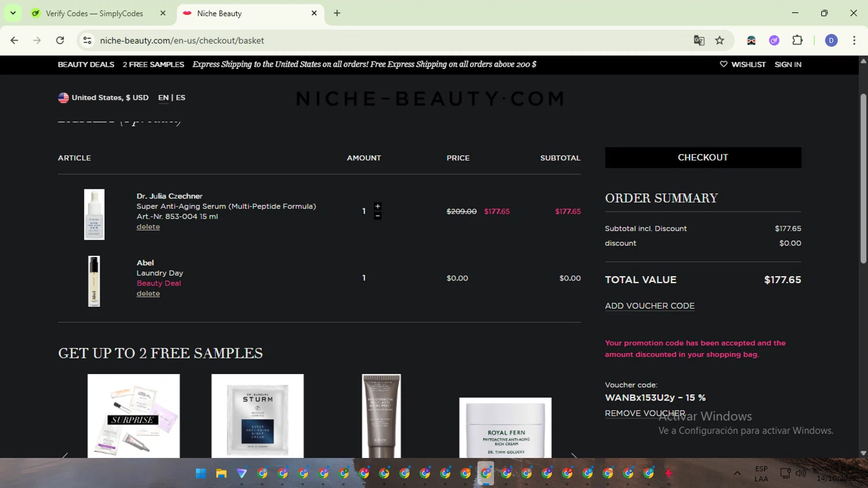Select Royal Fern rich cream sample
The height and width of the screenshot is (488, 868).
(x=505, y=427)
